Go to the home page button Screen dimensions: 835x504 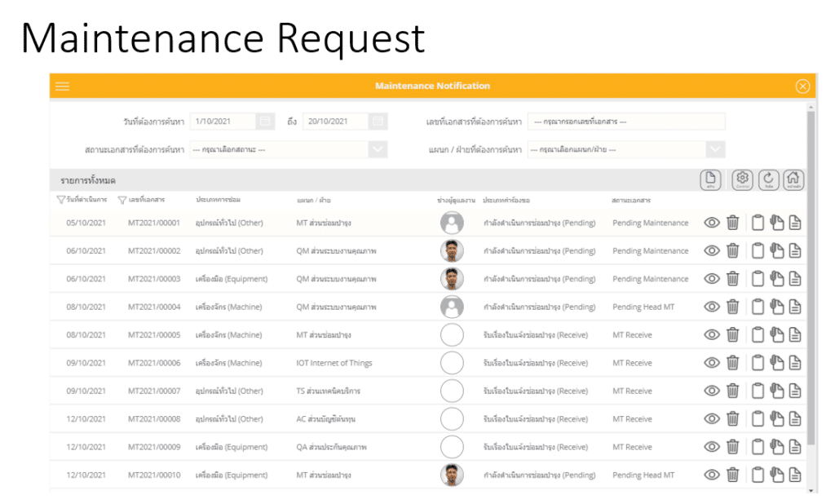click(793, 180)
